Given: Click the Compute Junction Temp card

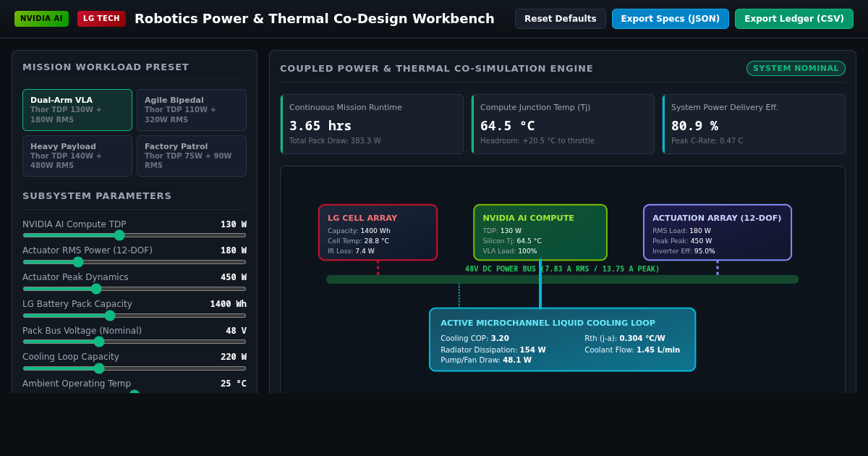Looking at the screenshot, I should click(x=563, y=124).
